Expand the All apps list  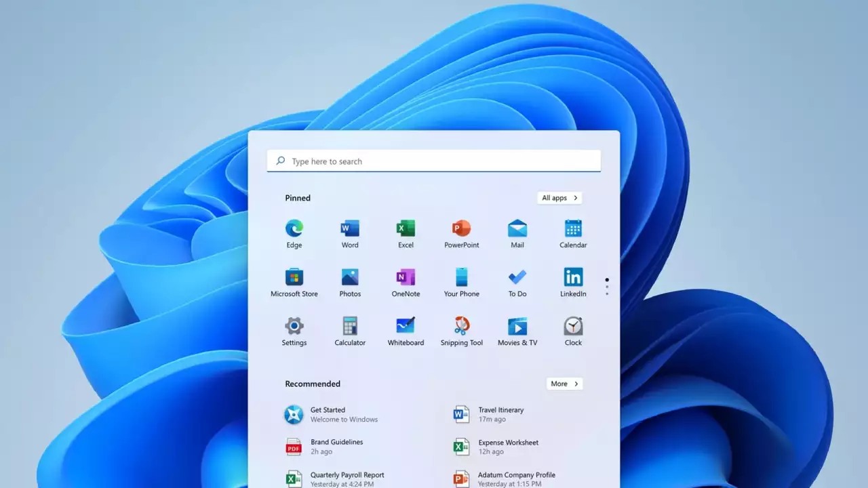click(559, 198)
